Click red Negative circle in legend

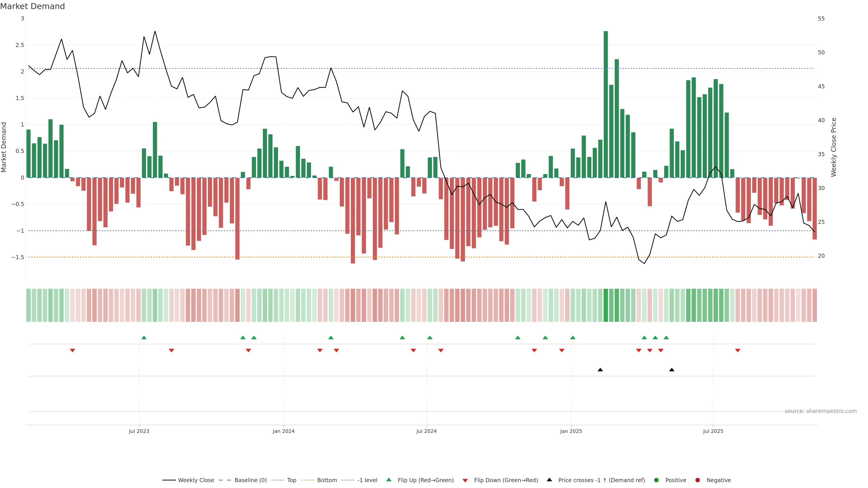pyautogui.click(x=698, y=480)
